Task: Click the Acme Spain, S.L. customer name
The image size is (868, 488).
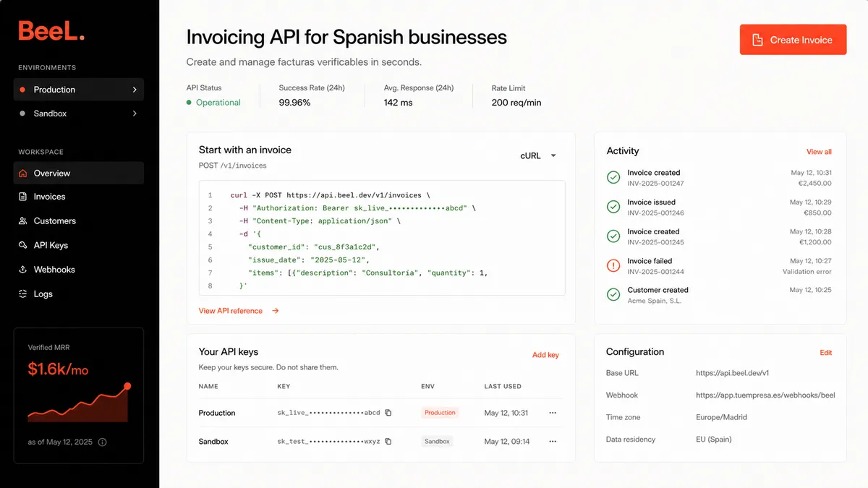Action: click(653, 301)
